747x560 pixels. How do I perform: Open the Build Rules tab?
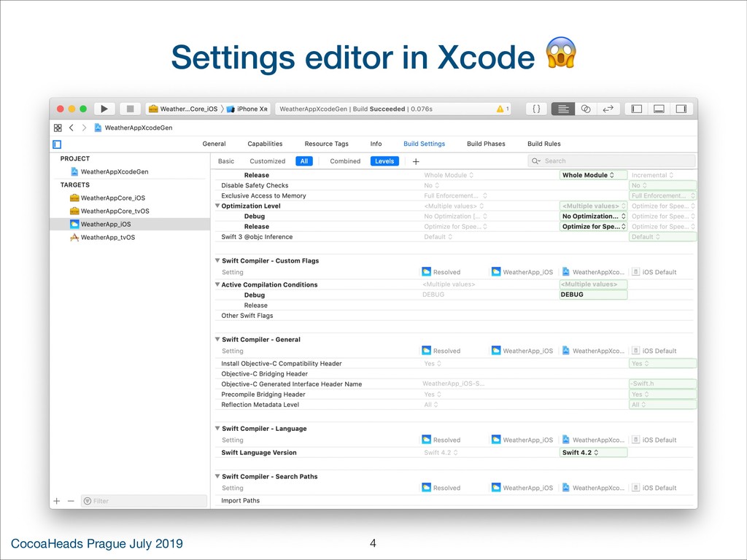click(x=544, y=144)
